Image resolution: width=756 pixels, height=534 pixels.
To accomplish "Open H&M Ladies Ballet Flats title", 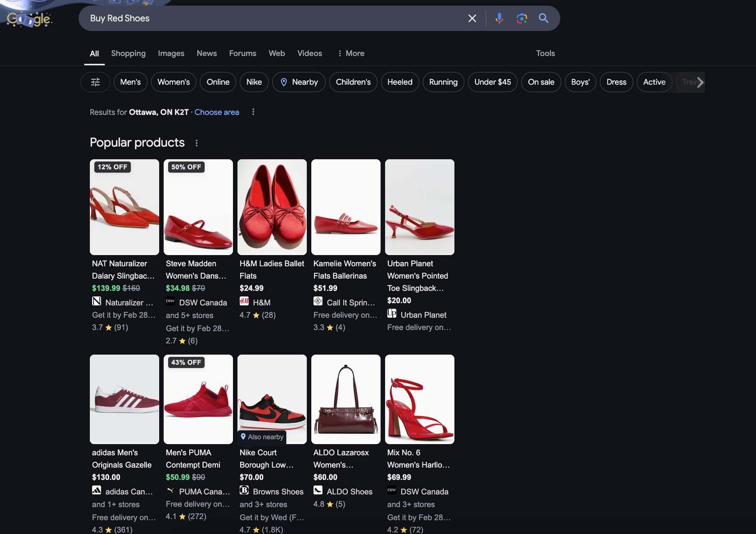I will 272,269.
